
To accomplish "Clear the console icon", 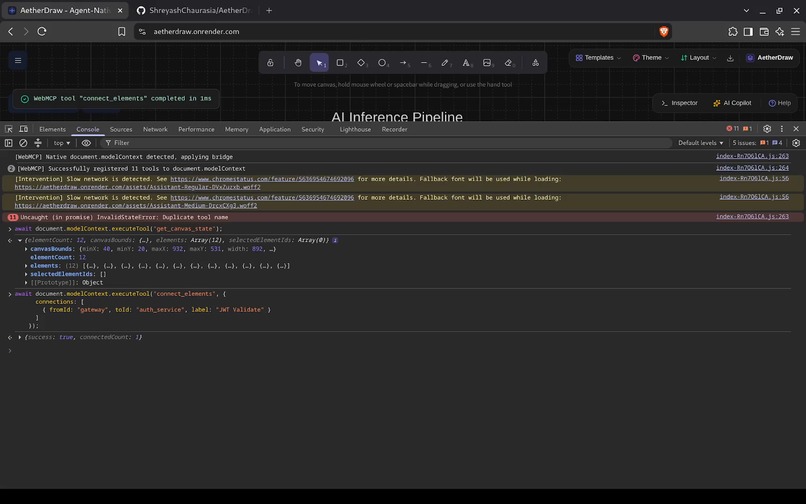I will [23, 143].
